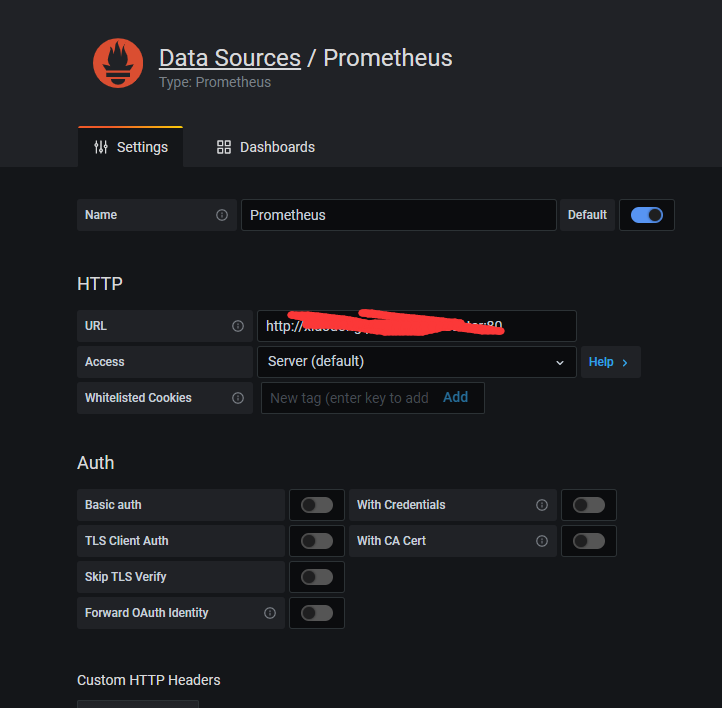Click the Prometheus flame logo icon
Viewport: 722px width, 708px height.
click(118, 63)
